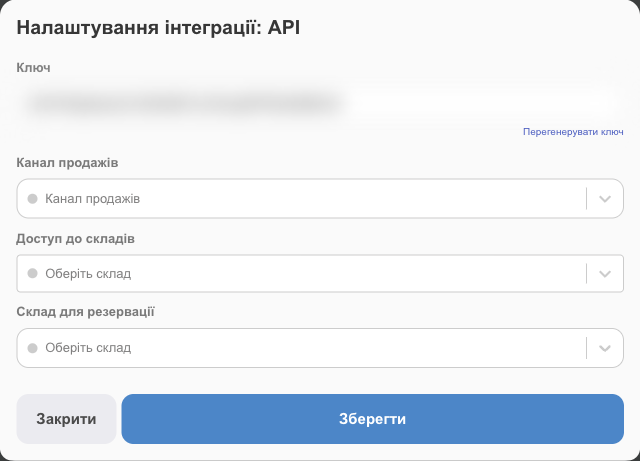Viewport: 640px width, 461px height.
Task: Expand the Склад для резервації chevron arrow
Action: click(x=605, y=348)
